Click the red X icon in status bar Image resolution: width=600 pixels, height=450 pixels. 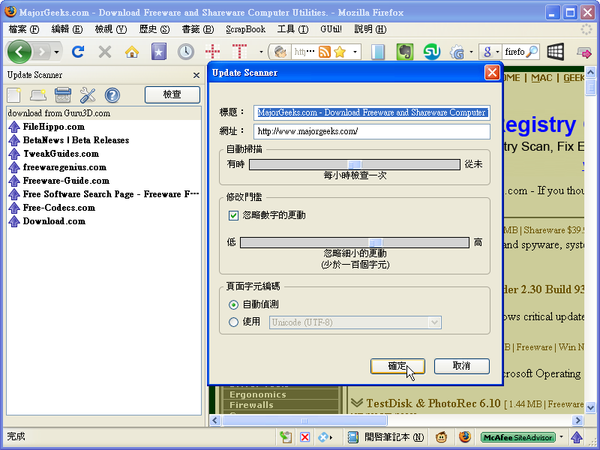tap(305, 437)
